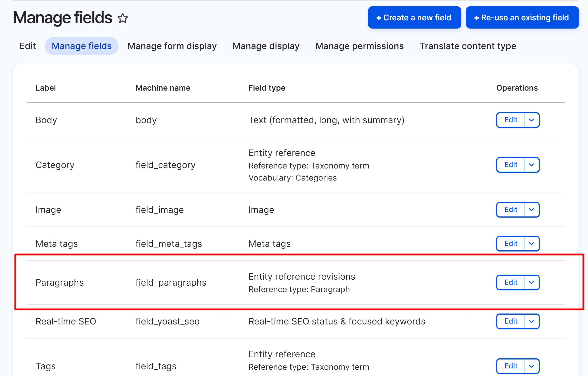Image resolution: width=588 pixels, height=376 pixels.
Task: Expand operations dropdown for Body row
Action: point(532,120)
